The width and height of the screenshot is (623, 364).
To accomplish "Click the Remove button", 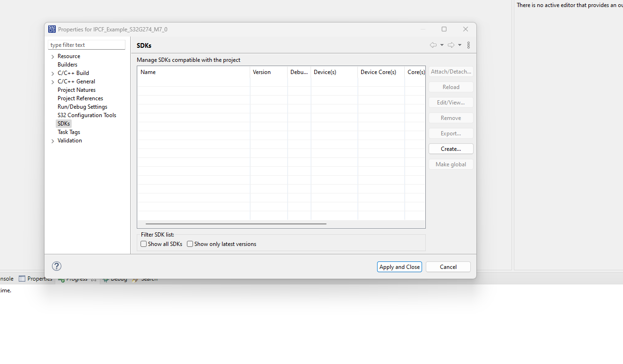I will [x=451, y=118].
